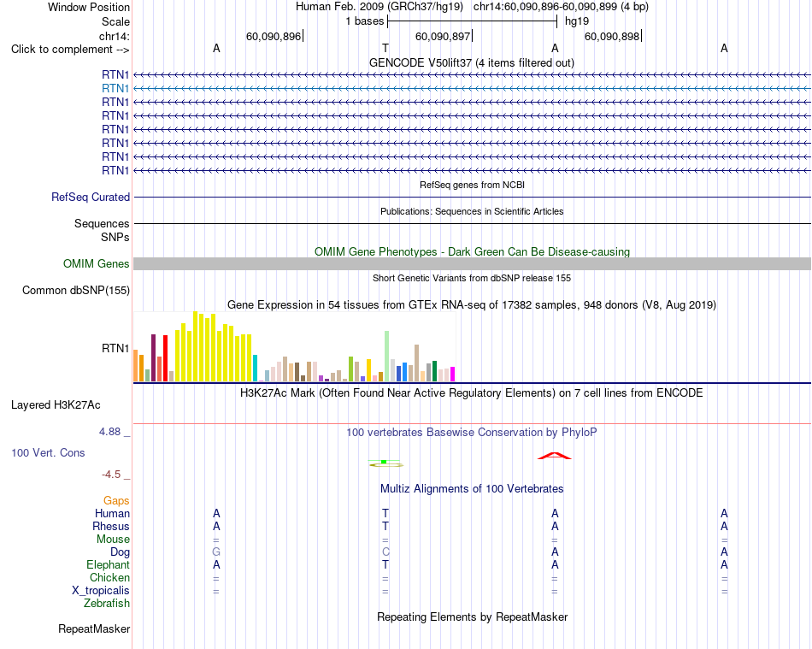Click the SNPs track label
Image resolution: width=812 pixels, height=649 pixels.
coord(115,237)
